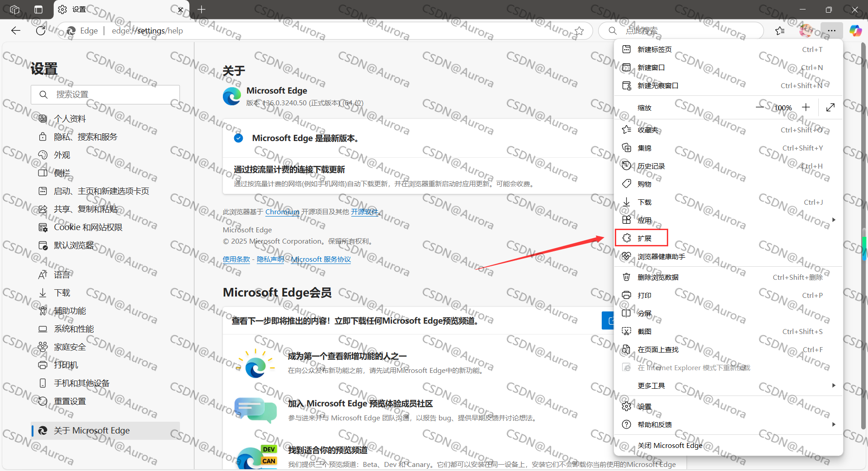Open 启动、主页和新建选项卡页 section
Viewport: 868px width, 471px height.
coord(105,191)
